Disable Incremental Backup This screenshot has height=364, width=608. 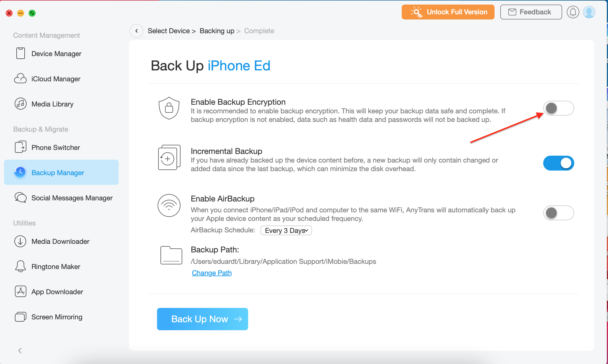558,163
